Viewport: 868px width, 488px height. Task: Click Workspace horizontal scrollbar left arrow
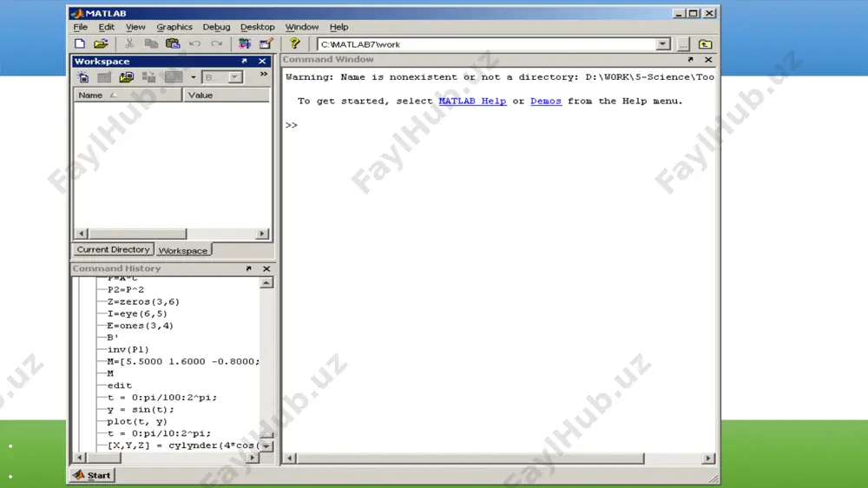click(x=81, y=234)
